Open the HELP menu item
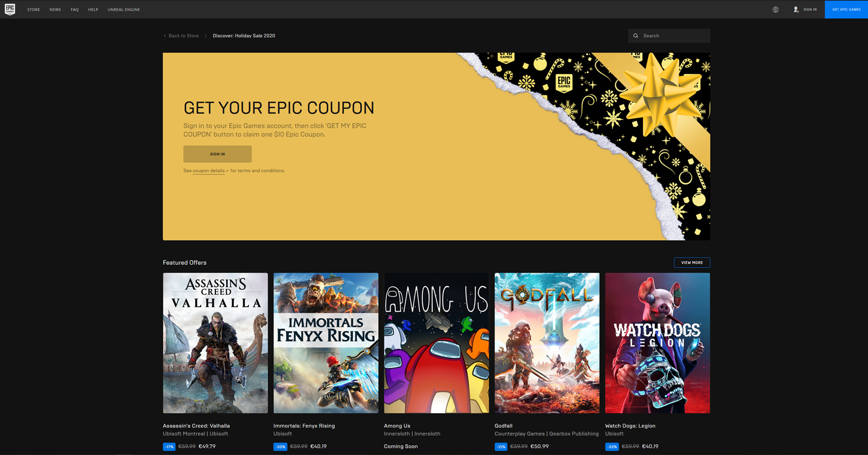The height and width of the screenshot is (455, 868). [x=93, y=9]
